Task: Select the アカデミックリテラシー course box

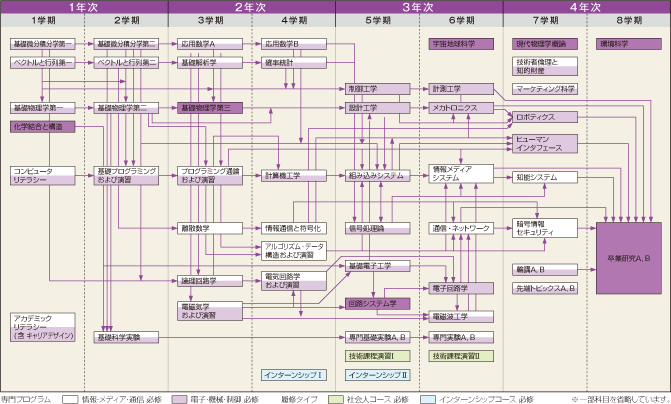Action: coord(42,327)
